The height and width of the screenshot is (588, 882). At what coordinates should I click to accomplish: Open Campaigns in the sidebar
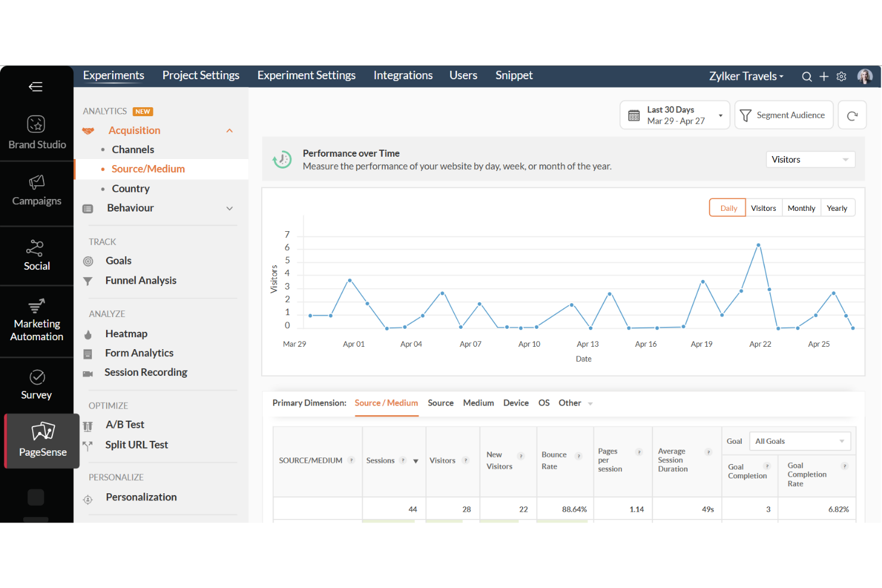36,191
